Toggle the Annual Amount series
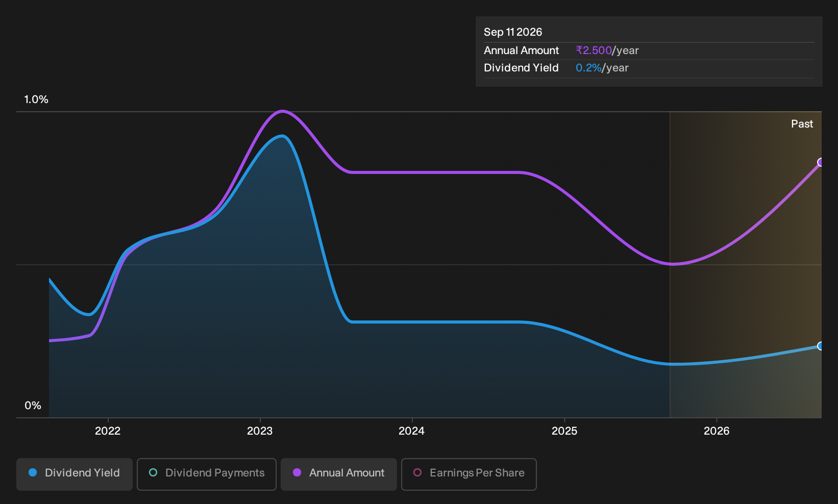This screenshot has width=838, height=504. (339, 474)
